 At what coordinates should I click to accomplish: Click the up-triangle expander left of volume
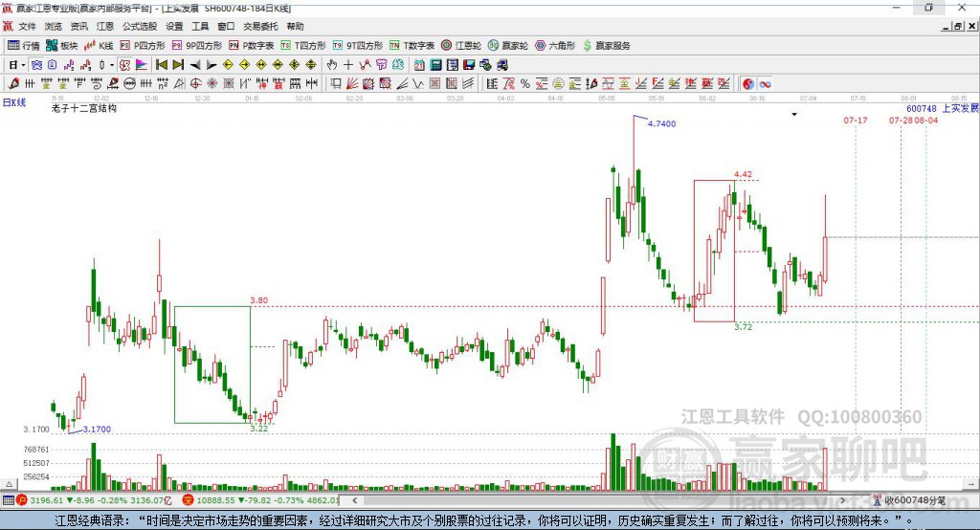point(10,484)
